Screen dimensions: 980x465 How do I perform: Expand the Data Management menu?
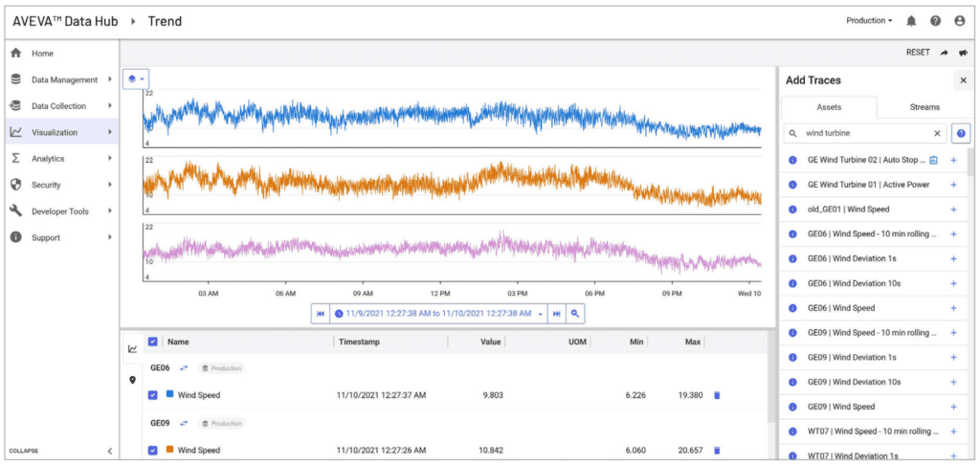click(x=63, y=79)
